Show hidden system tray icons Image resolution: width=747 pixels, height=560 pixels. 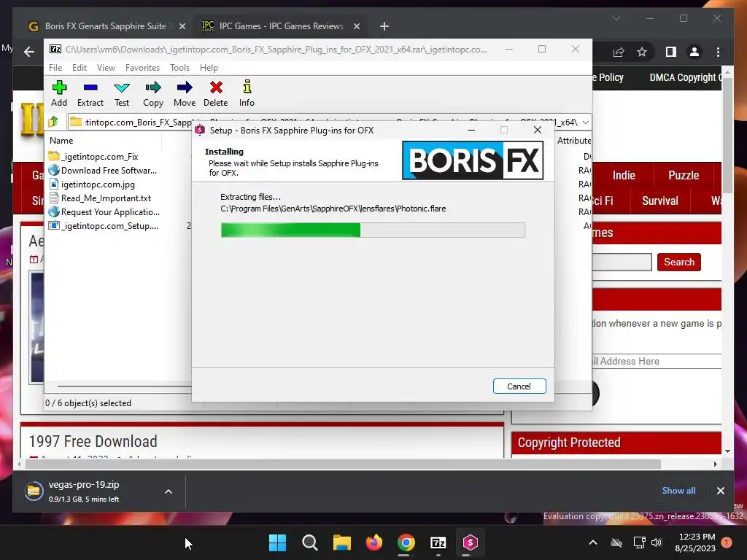click(592, 542)
